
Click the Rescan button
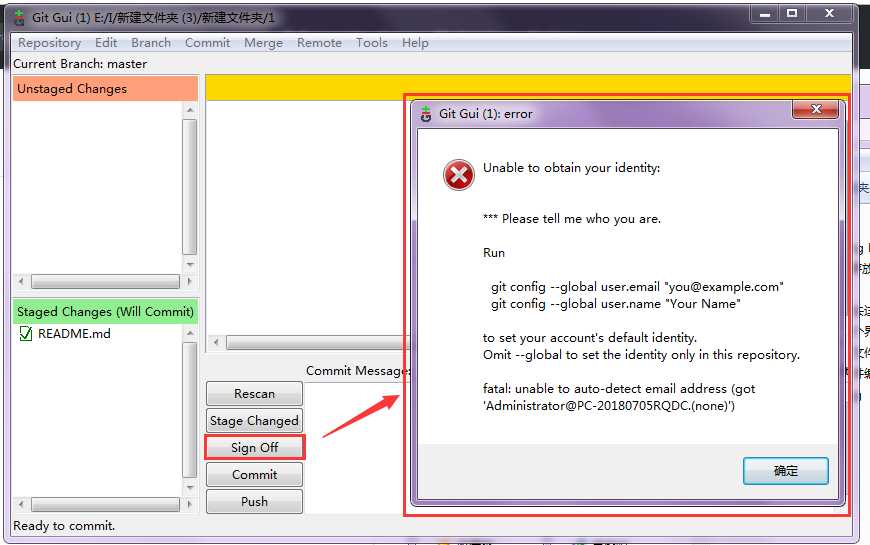pos(254,393)
